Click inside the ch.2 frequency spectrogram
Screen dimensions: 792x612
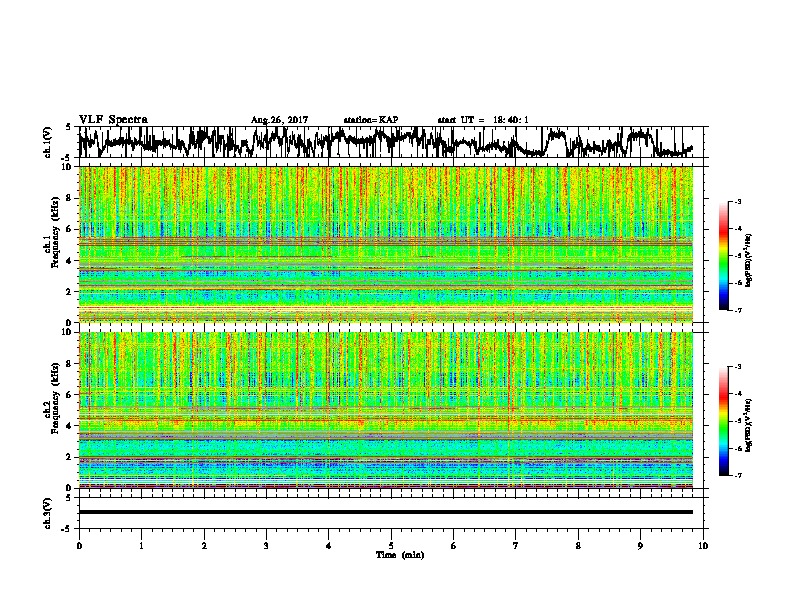click(x=386, y=410)
